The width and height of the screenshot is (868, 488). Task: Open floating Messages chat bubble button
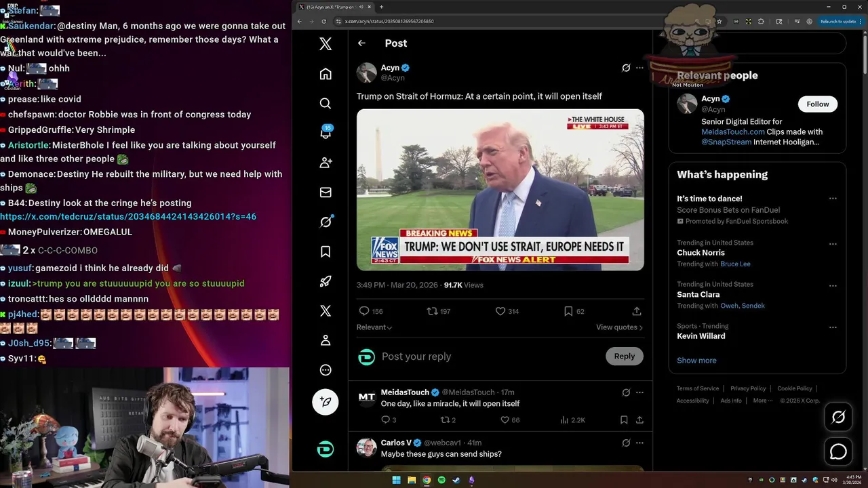click(x=838, y=451)
